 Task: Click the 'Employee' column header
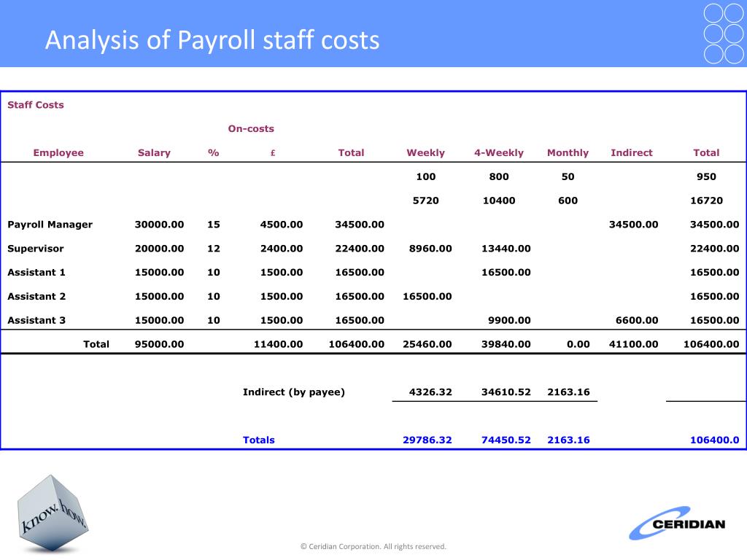point(58,153)
